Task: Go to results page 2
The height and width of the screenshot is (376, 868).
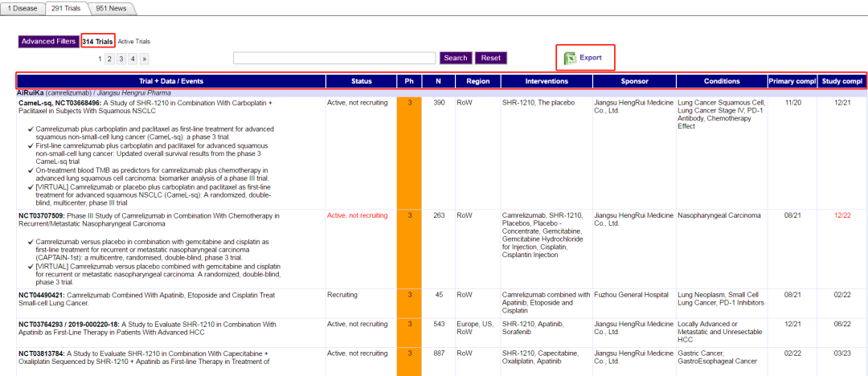Action: [109, 58]
